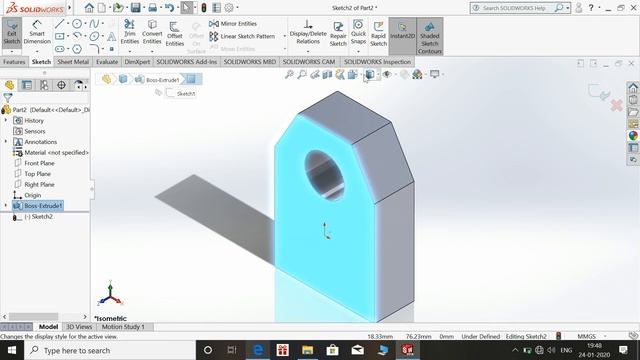Click Mirror Entities button

(x=233, y=24)
